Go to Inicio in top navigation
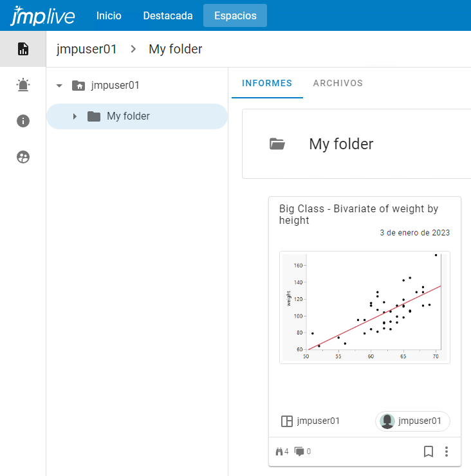471x476 pixels. (x=109, y=15)
